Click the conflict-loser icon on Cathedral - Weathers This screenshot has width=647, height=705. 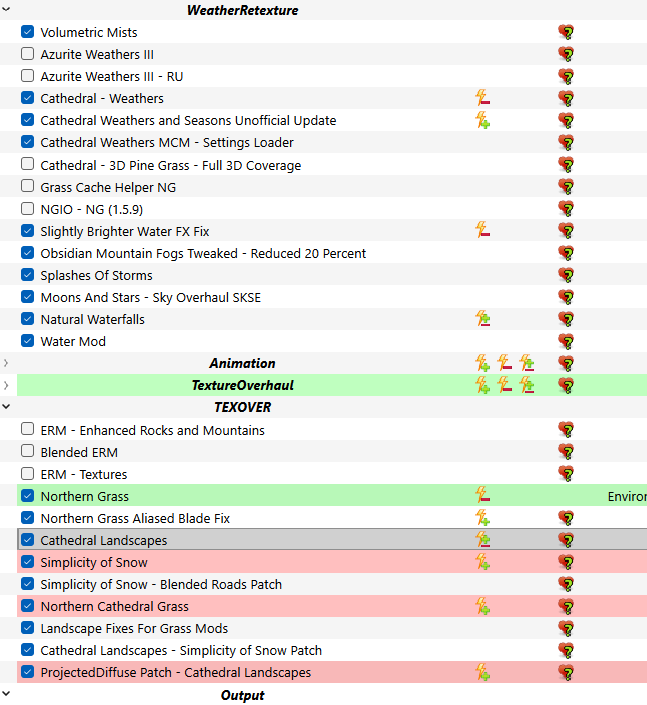click(x=482, y=98)
